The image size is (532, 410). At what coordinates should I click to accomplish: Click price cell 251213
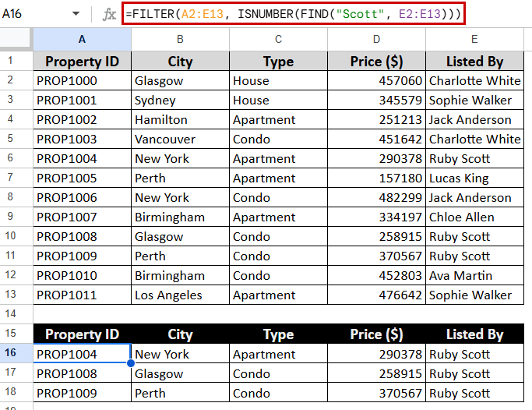tap(376, 119)
